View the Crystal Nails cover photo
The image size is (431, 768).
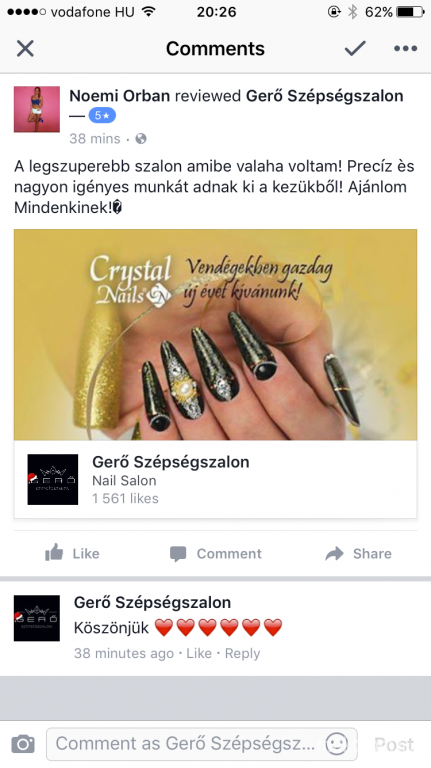tap(216, 335)
